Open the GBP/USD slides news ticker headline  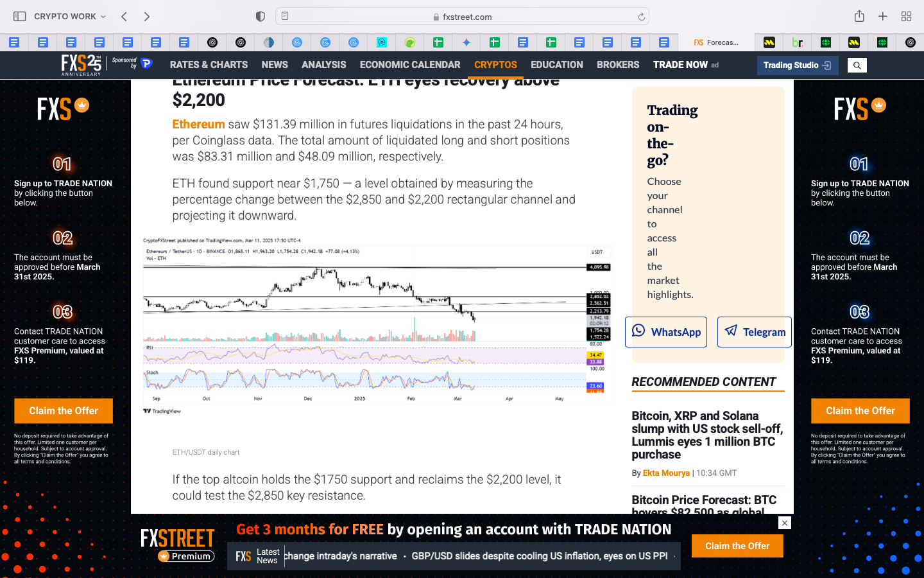click(x=540, y=556)
